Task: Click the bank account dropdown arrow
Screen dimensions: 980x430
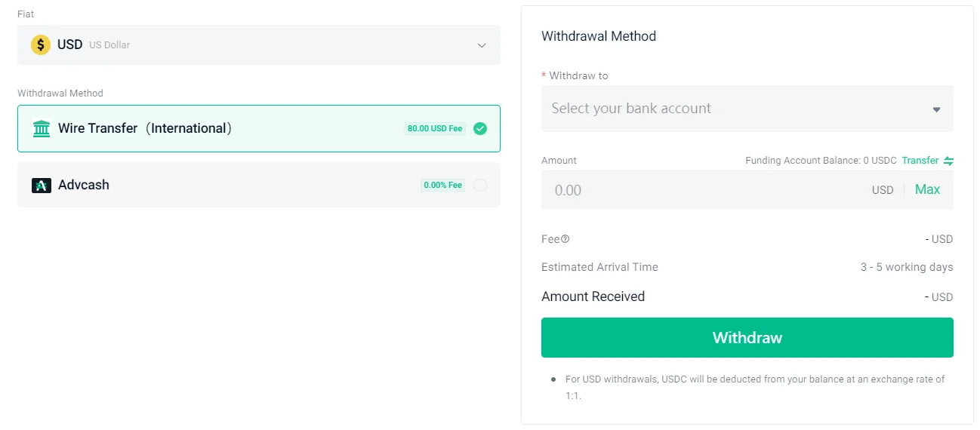Action: pos(936,109)
